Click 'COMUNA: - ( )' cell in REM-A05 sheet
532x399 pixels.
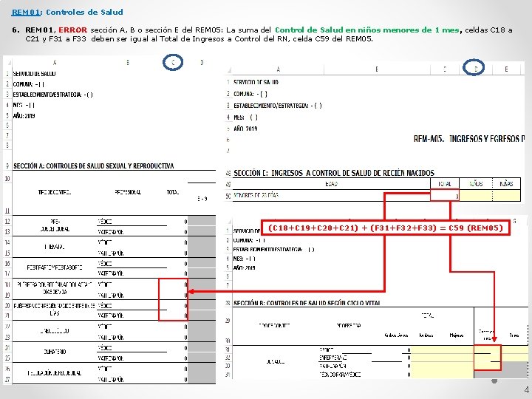click(x=250, y=94)
